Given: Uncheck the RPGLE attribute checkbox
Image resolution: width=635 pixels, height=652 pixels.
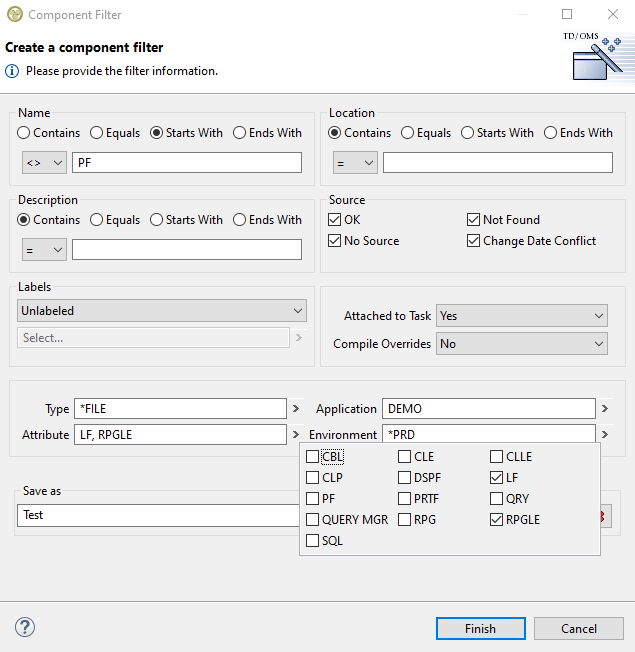Looking at the screenshot, I should (x=497, y=520).
